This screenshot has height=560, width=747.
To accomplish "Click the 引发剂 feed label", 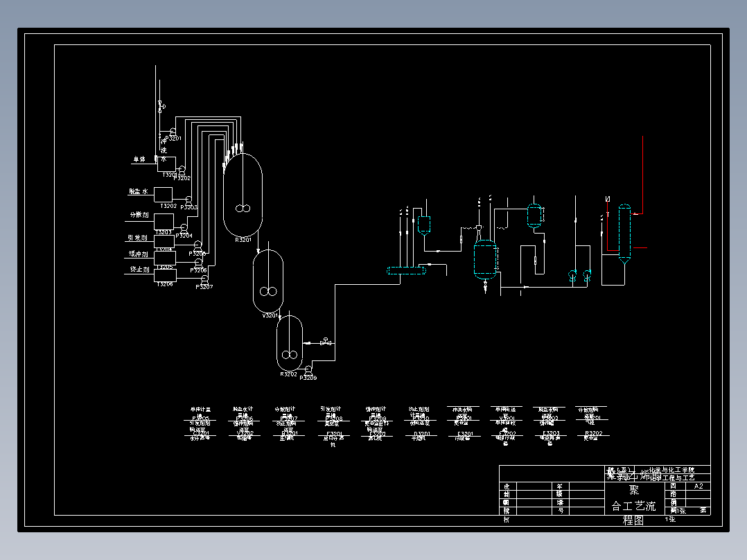I will (x=137, y=237).
